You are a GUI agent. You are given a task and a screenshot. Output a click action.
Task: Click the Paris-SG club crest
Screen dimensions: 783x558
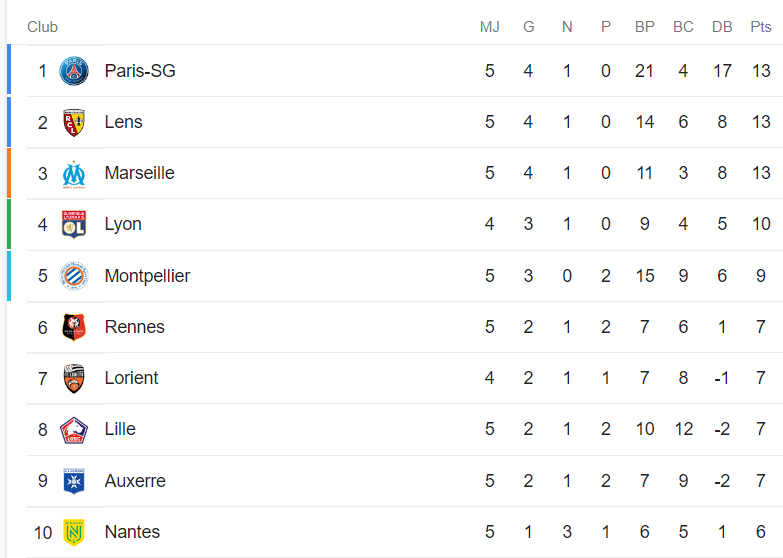point(74,71)
